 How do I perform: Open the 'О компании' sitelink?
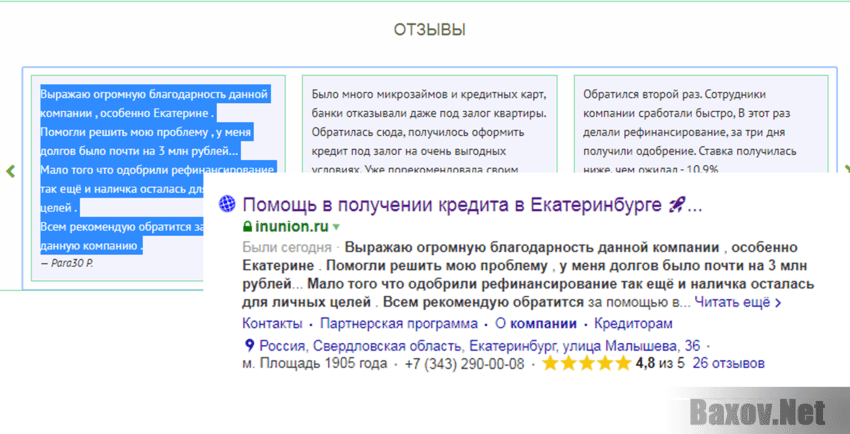click(536, 324)
